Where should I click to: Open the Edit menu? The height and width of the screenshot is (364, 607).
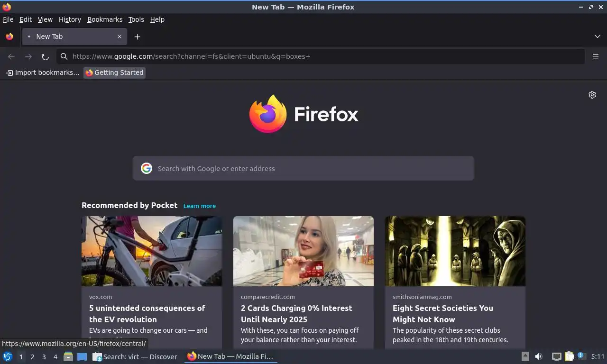click(x=26, y=19)
